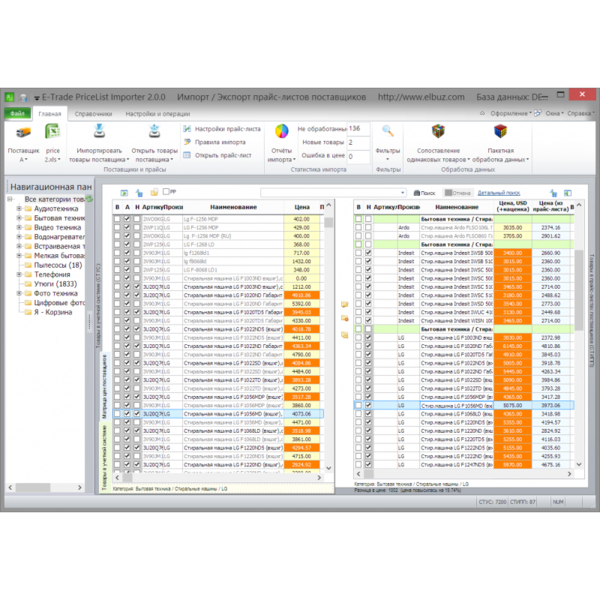Toggle A checkbox in the 717.00 row
Screen dimensions: 600x600
(x=127, y=253)
